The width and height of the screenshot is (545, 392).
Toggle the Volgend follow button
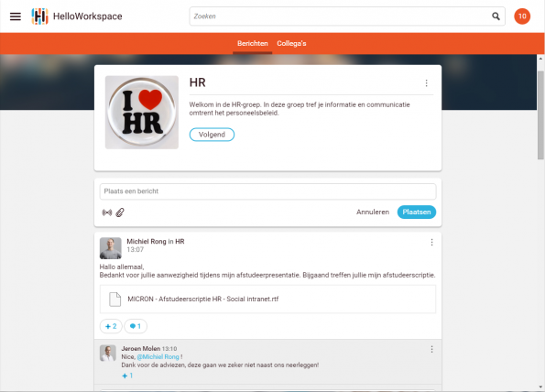pyautogui.click(x=212, y=135)
